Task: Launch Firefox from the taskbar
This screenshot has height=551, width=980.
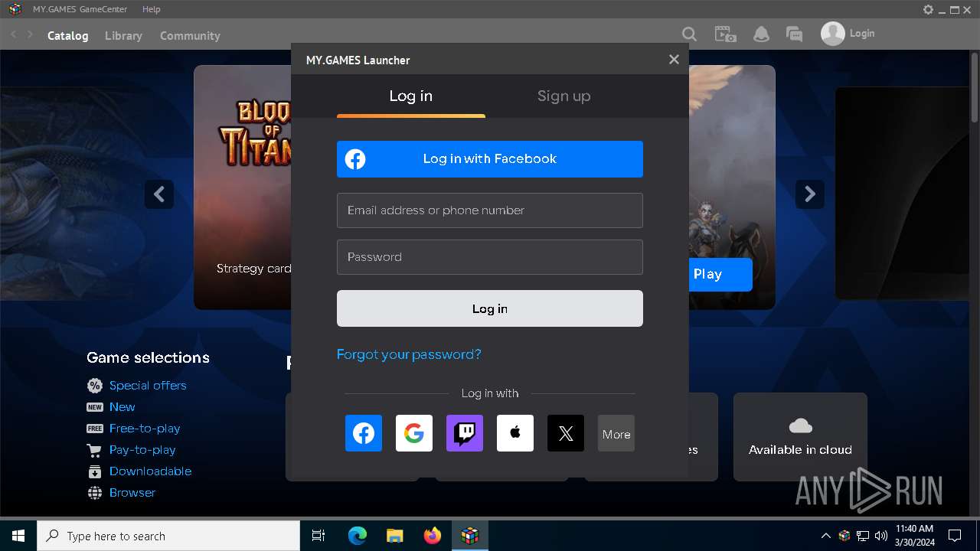Action: point(433,536)
